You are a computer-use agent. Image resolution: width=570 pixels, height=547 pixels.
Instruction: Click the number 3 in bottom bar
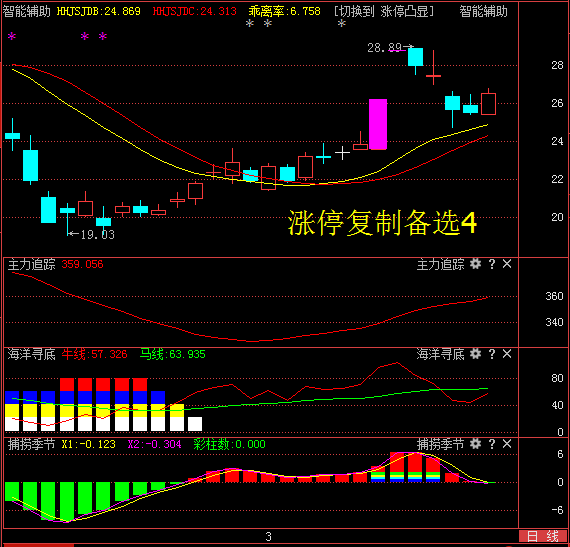(x=268, y=536)
